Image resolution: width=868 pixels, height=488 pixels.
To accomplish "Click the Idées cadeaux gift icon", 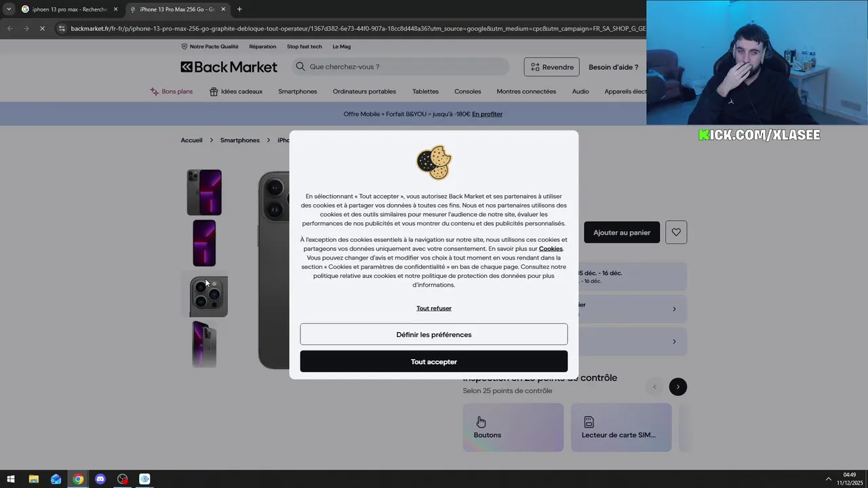I will [214, 91].
